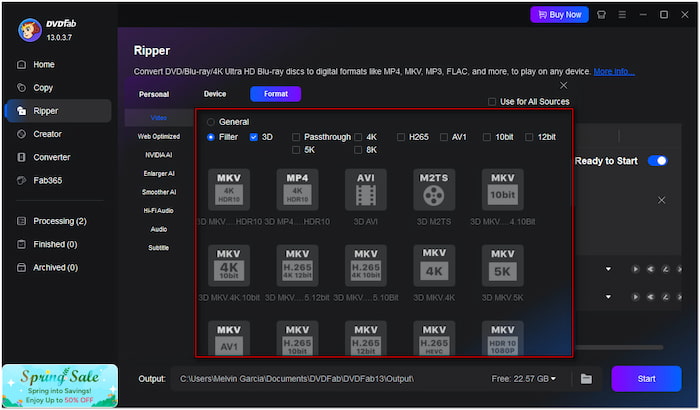Select the Video category
Image resolution: width=700 pixels, height=410 pixels.
[x=159, y=118]
